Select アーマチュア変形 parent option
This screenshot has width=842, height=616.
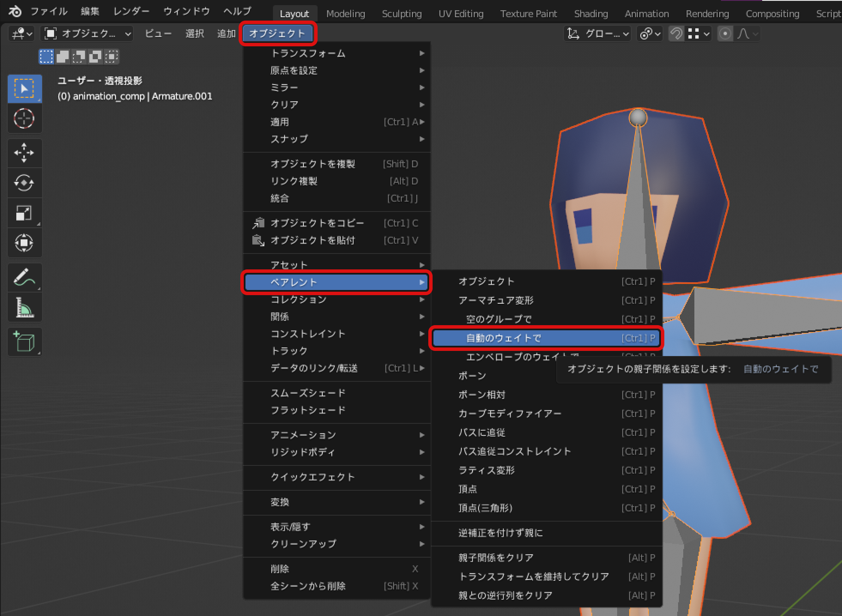click(546, 300)
